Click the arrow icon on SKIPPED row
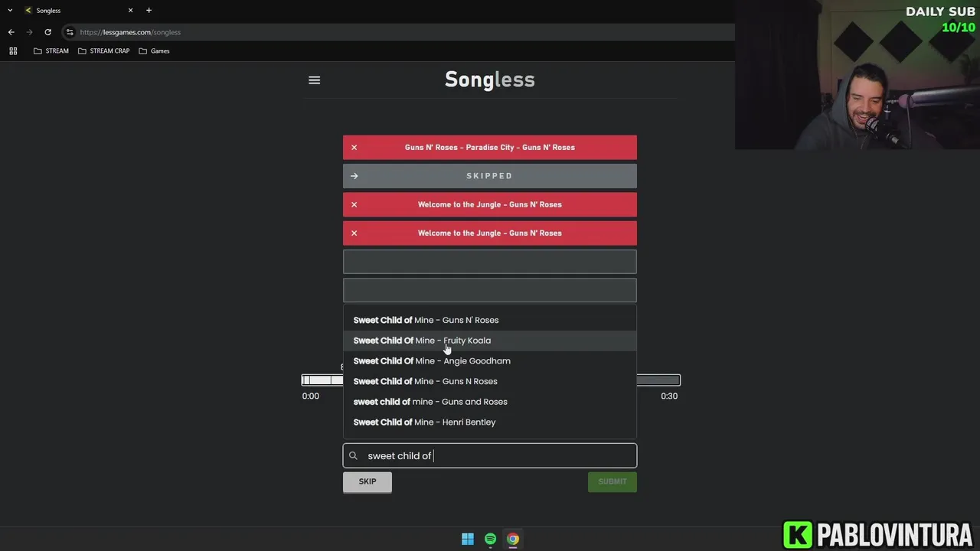The width and height of the screenshot is (980, 551). pos(354,176)
